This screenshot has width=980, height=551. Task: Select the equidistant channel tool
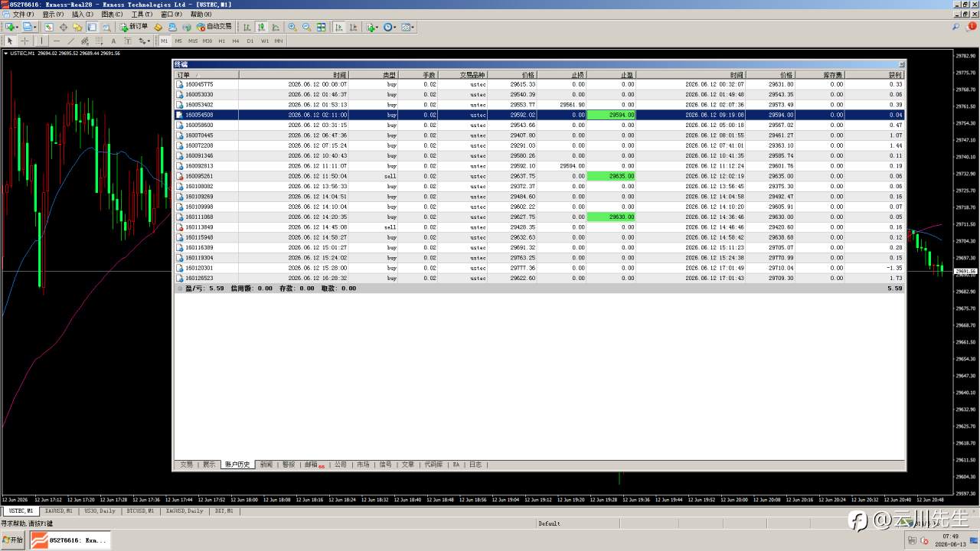pyautogui.click(x=85, y=41)
